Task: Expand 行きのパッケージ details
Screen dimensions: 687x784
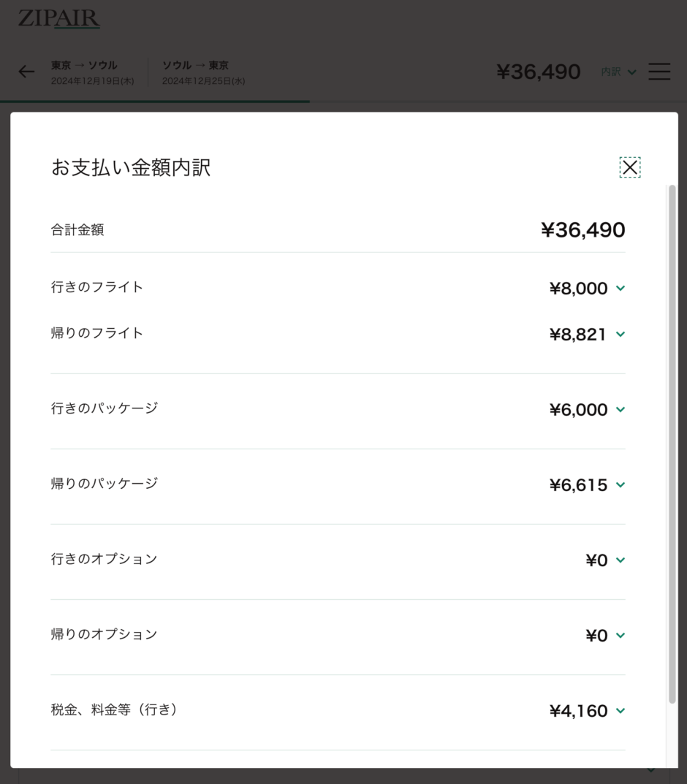Action: click(620, 410)
